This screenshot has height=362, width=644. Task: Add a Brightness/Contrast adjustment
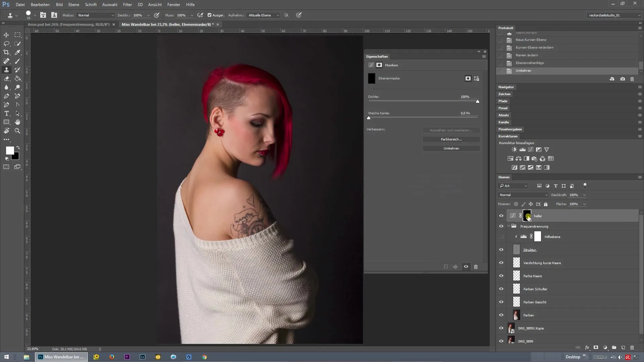(x=514, y=149)
